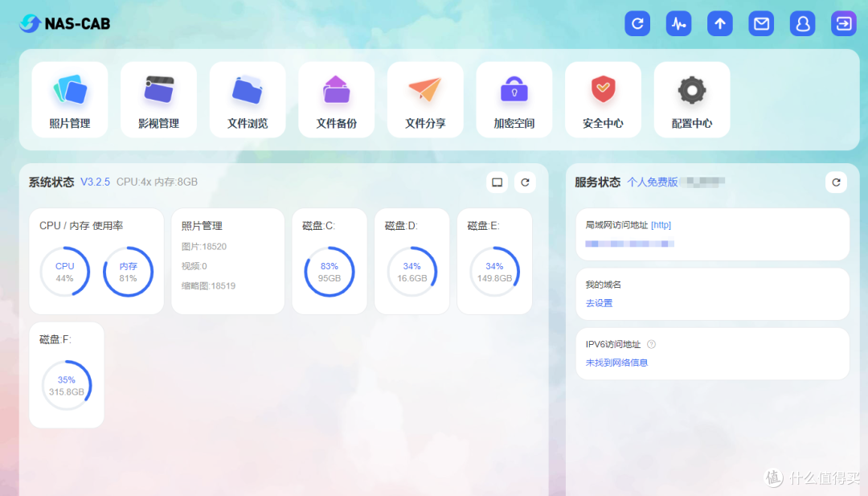
Task: Click 去设置 under 我的域名
Action: point(599,303)
